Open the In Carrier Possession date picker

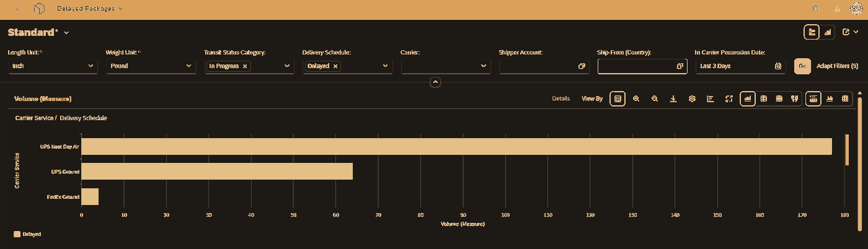pos(778,66)
